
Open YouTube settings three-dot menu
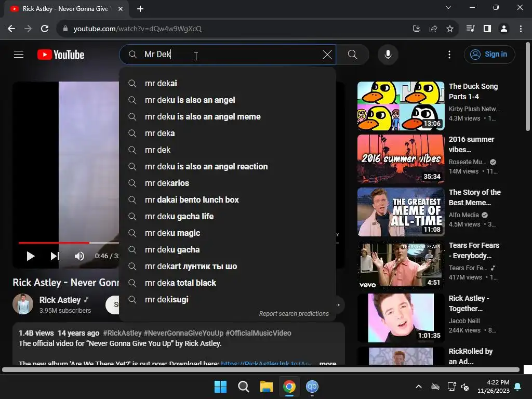(x=449, y=54)
